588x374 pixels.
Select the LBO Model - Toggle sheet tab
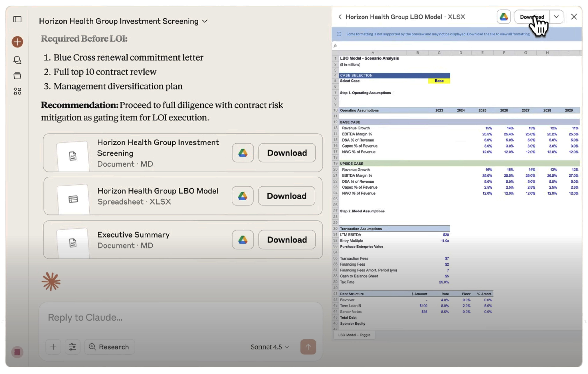(x=354, y=335)
